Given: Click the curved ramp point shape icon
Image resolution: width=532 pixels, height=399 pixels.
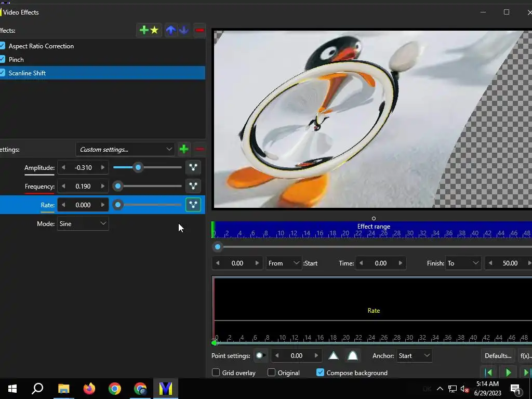Looking at the screenshot, I should tap(353, 355).
